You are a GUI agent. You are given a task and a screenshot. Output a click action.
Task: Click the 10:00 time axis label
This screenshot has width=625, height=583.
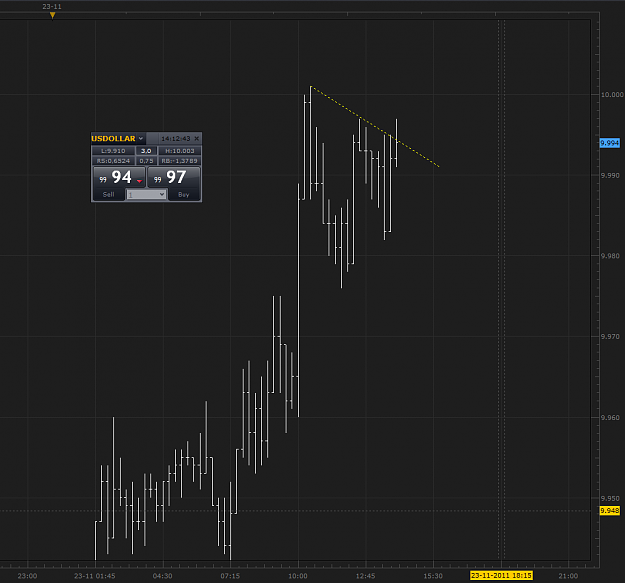tap(298, 576)
